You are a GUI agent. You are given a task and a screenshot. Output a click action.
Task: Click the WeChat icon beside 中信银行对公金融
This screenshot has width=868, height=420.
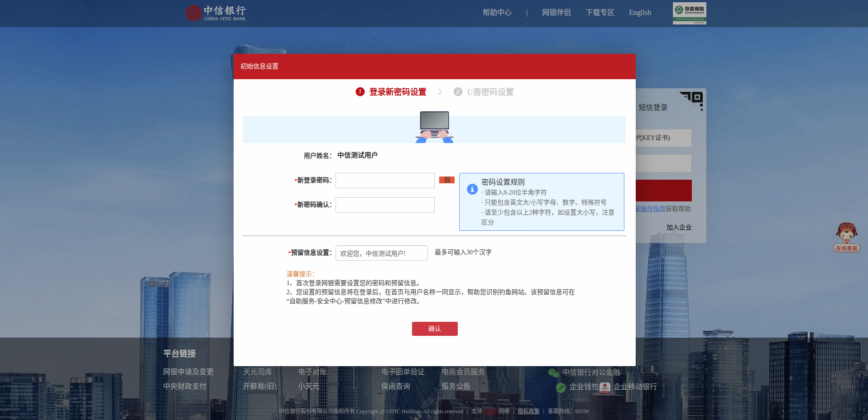coord(553,372)
